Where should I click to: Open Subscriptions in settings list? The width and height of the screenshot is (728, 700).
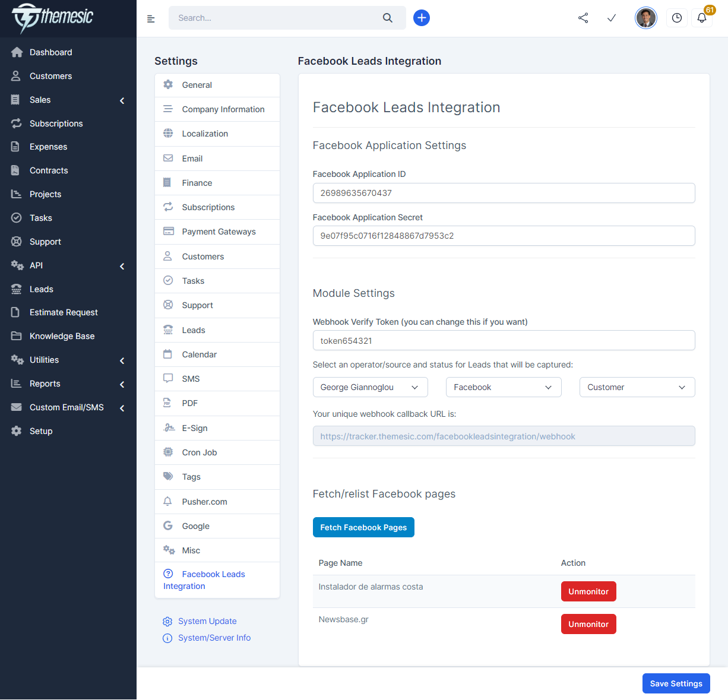click(217, 207)
